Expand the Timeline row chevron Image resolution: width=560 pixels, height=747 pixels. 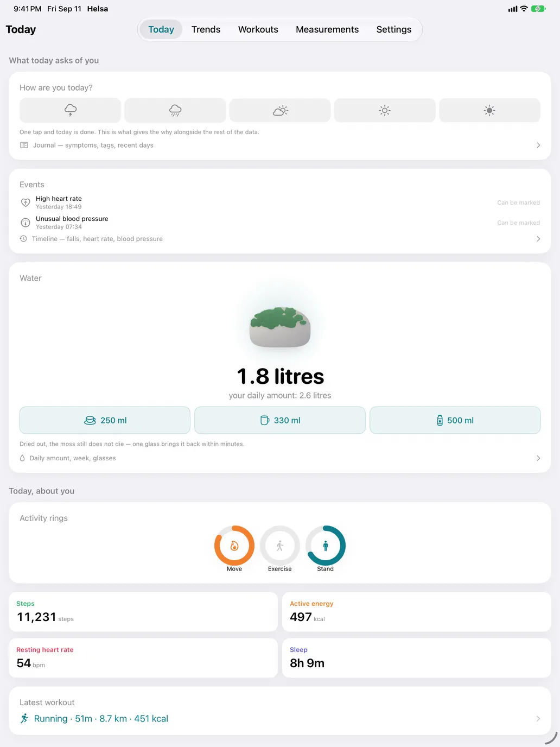(x=538, y=239)
